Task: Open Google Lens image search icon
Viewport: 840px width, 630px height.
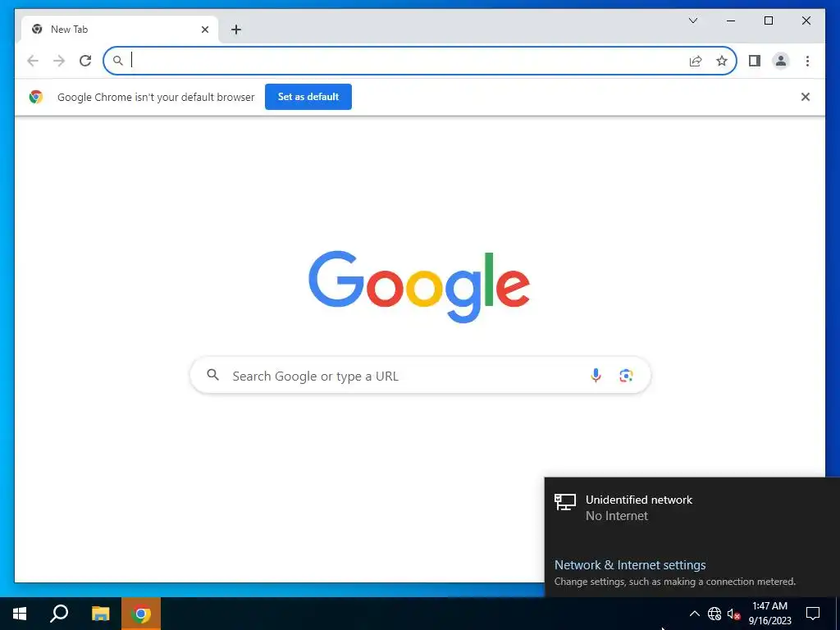Action: 626,376
